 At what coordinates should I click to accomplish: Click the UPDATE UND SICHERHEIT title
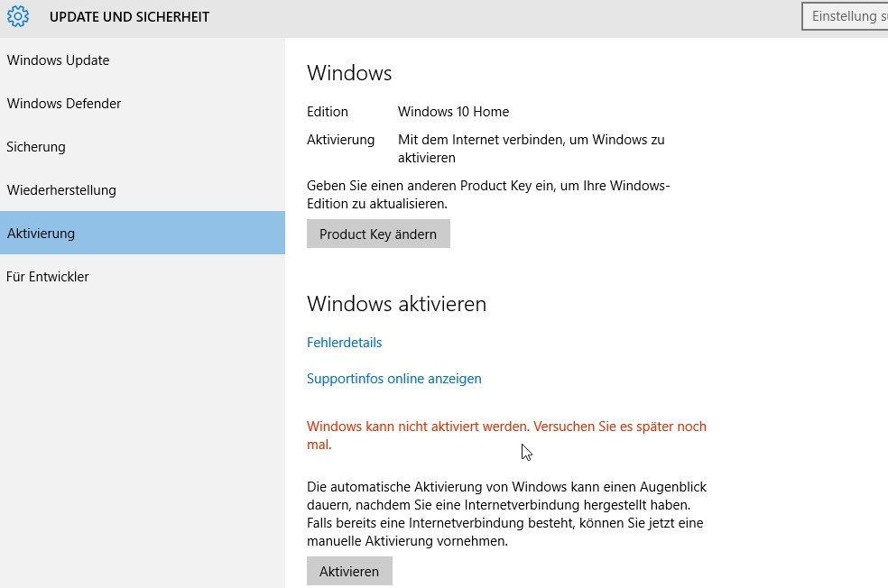[129, 17]
